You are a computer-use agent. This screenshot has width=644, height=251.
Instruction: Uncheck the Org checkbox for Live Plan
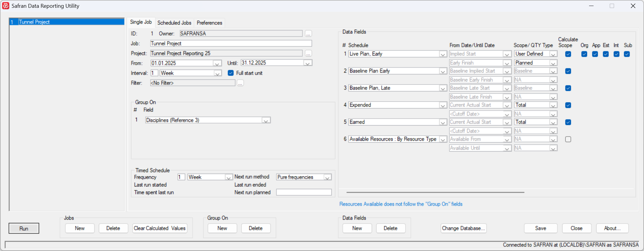[584, 54]
